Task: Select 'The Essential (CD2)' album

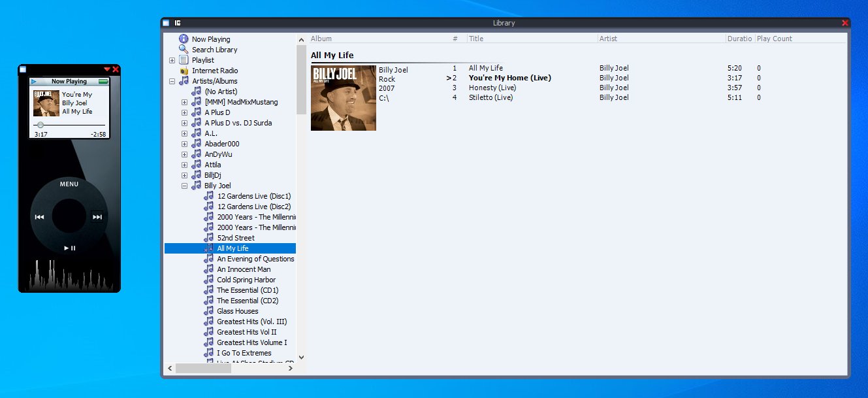Action: (248, 301)
